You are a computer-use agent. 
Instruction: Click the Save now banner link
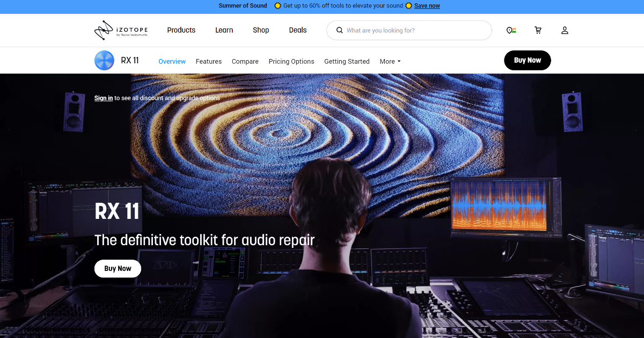click(427, 5)
